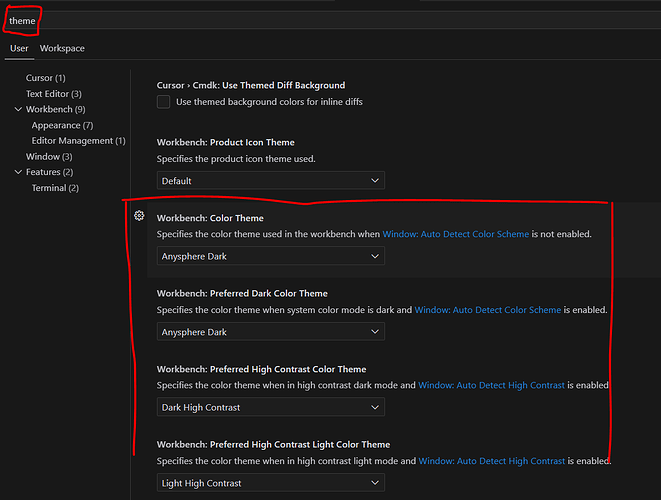
Task: Click 'Specifies the product icon theme used.' description
Action: point(236,159)
